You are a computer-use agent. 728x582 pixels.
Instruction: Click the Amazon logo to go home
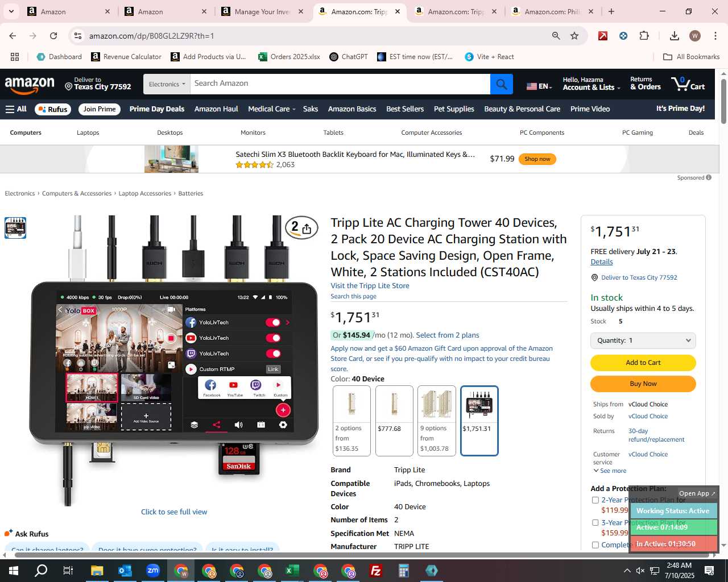(30, 85)
